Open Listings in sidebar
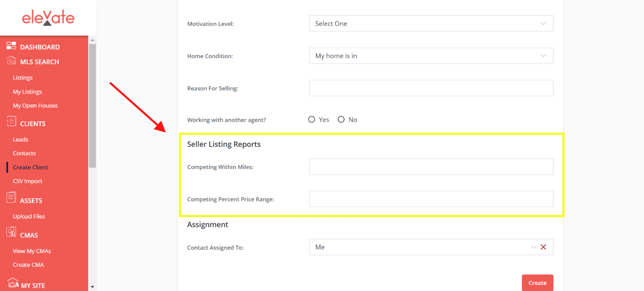 pyautogui.click(x=23, y=78)
